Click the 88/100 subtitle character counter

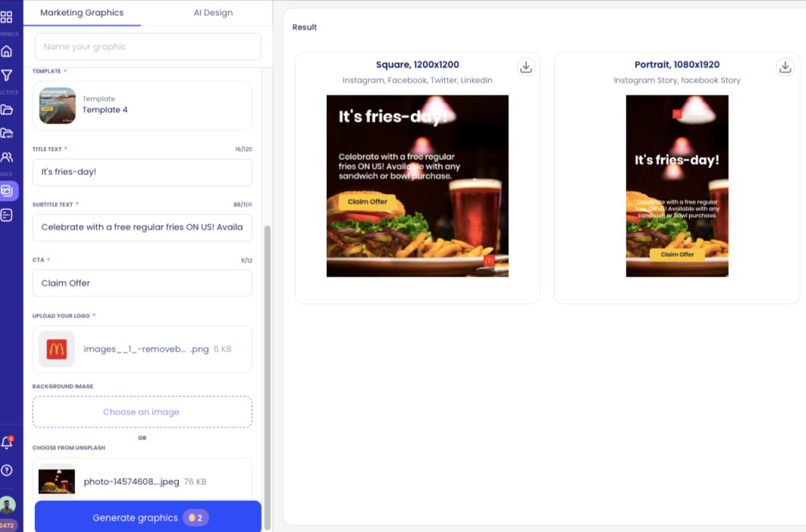point(243,205)
